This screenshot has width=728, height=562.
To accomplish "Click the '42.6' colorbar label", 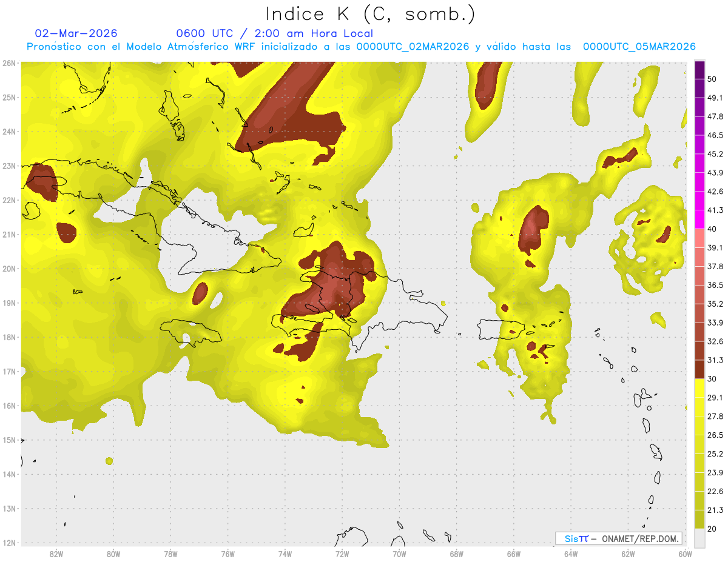I will point(715,192).
